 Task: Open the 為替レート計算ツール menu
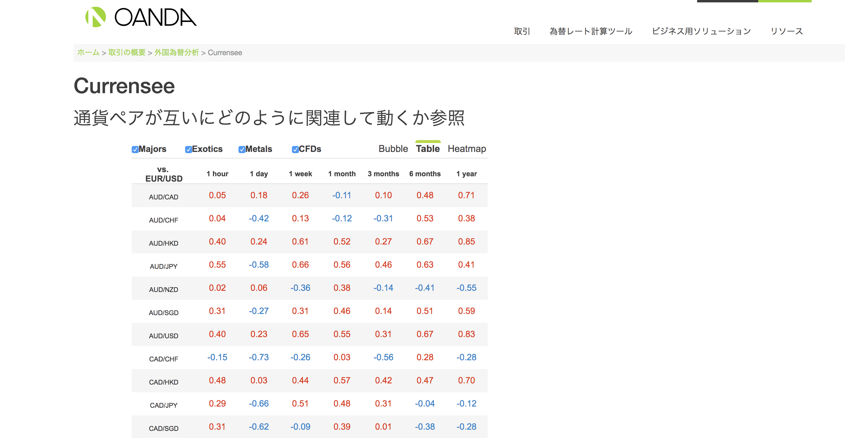coord(591,31)
